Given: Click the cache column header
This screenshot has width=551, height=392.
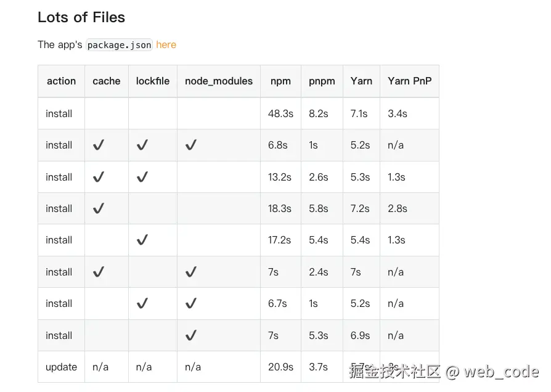Looking at the screenshot, I should point(107,81).
